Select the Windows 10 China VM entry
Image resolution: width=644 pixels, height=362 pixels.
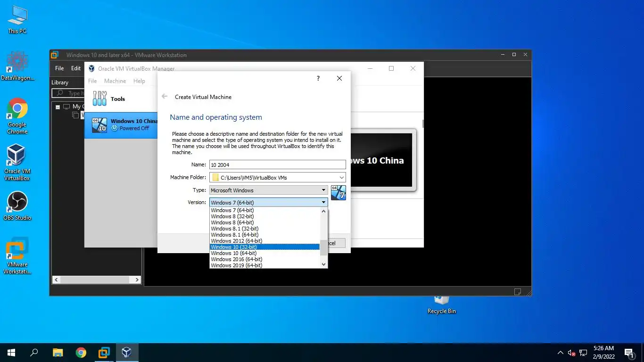pos(121,125)
